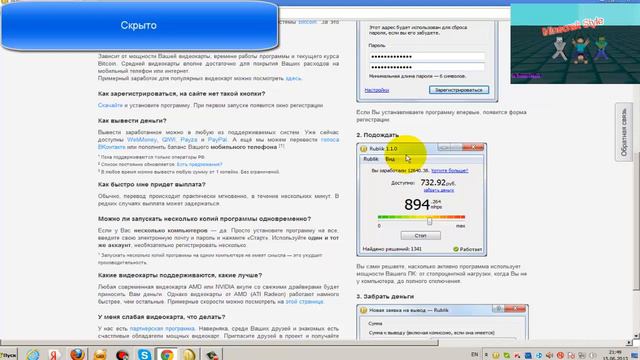The image size is (640, 360).
Task: Open Internet Explorer from the taskbar
Action: 33,354
